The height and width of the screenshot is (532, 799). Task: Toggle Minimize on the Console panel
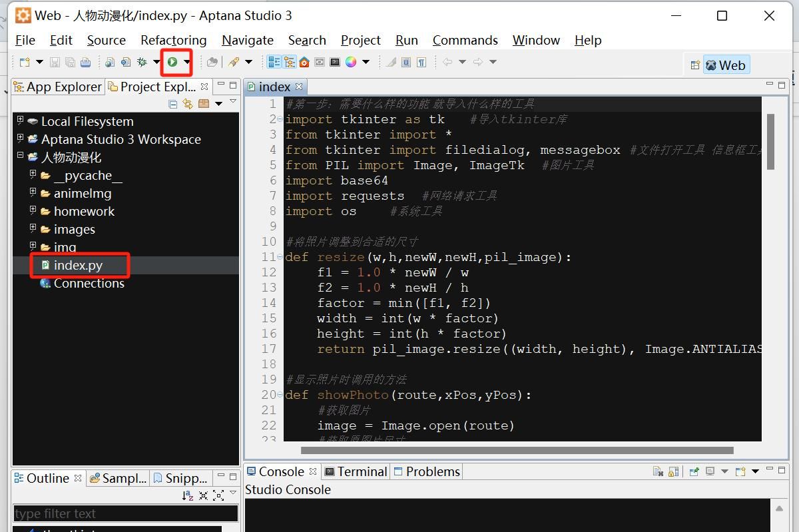[770, 469]
